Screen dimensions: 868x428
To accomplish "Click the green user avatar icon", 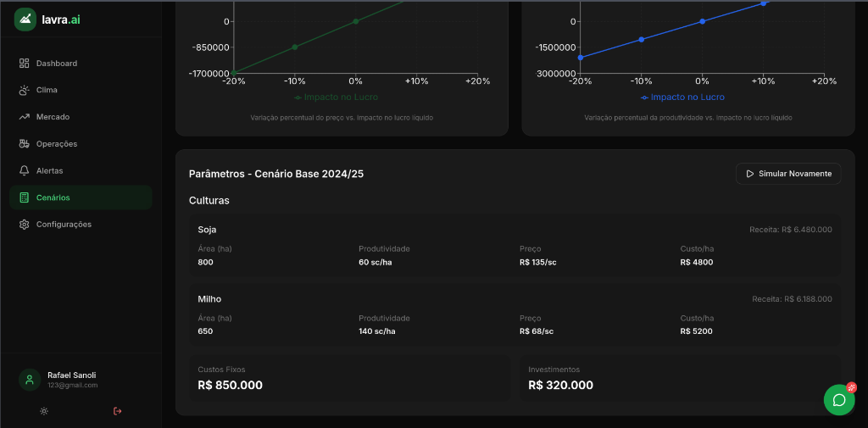I will click(30, 380).
